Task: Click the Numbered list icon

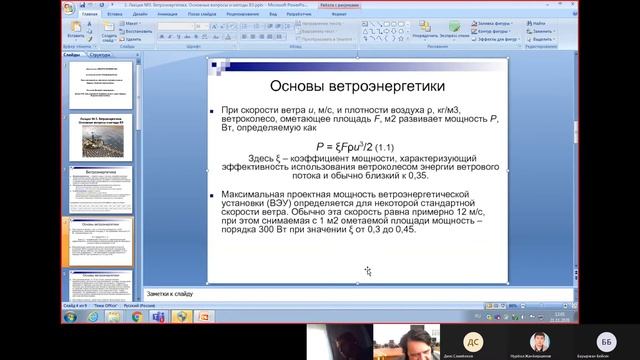Action: [x=257, y=27]
